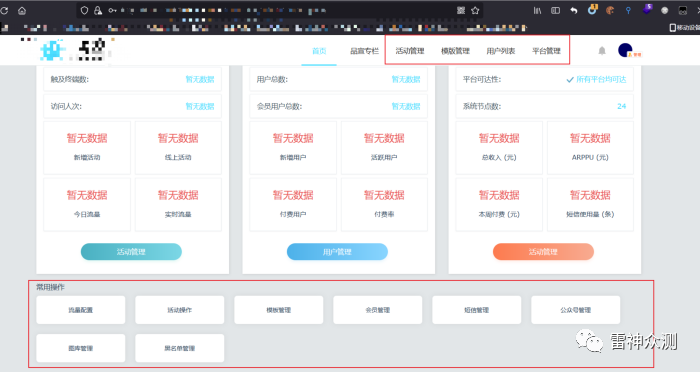Open 模板管理 in the top navigation
Image resolution: width=700 pixels, height=373 pixels.
point(455,51)
